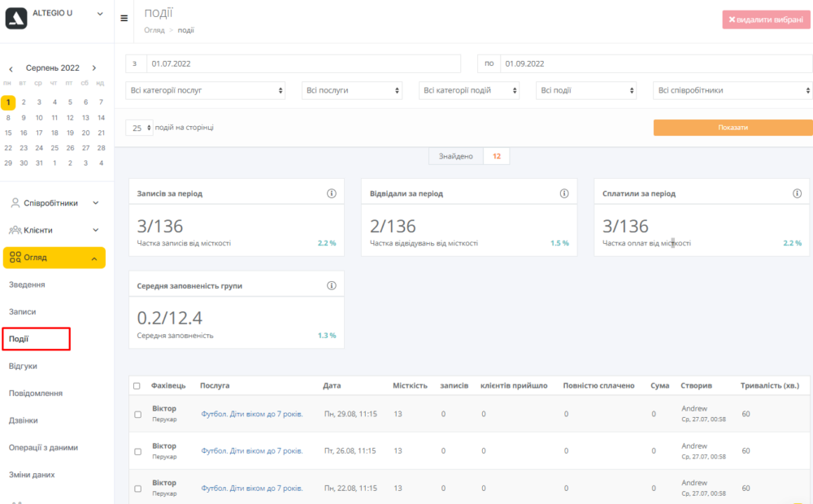Click the Фахівець column header
The height and width of the screenshot is (504, 813).
point(168,386)
